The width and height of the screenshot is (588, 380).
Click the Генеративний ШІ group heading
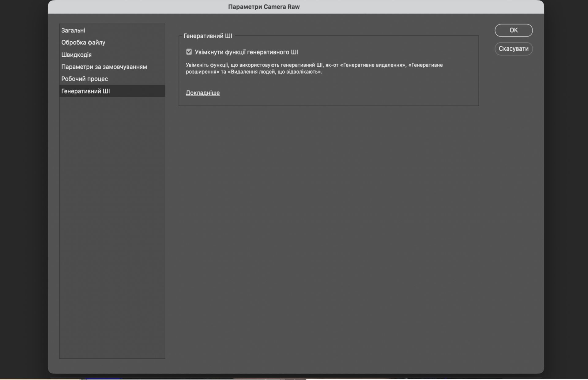pyautogui.click(x=208, y=36)
